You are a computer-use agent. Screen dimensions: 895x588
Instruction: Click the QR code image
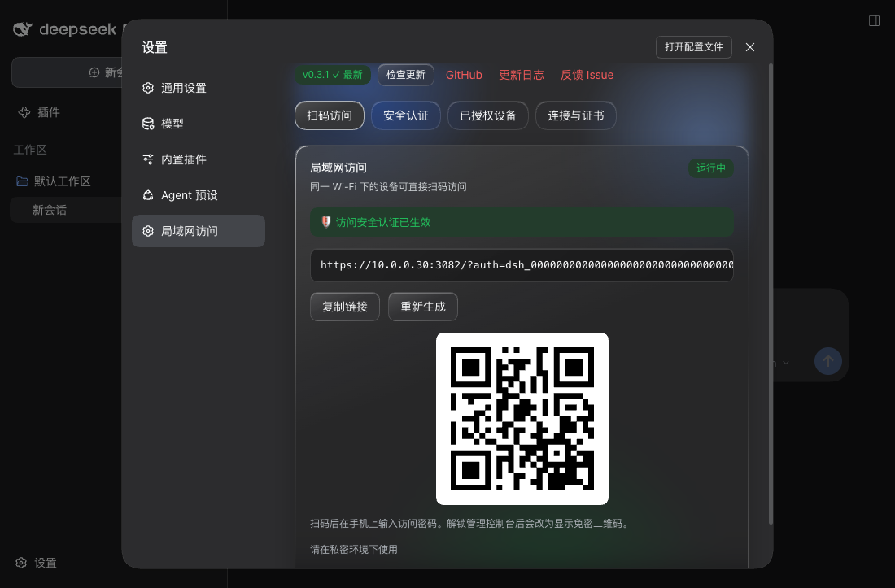pos(522,419)
